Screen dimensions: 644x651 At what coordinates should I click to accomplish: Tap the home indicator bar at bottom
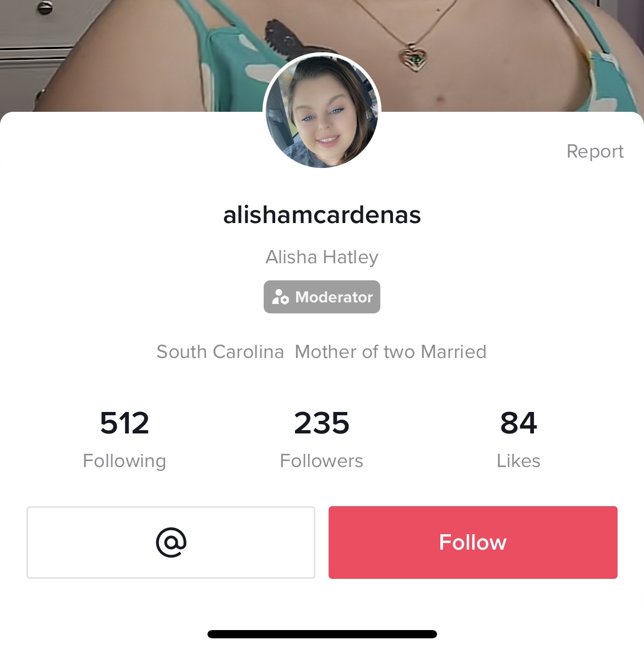click(322, 634)
